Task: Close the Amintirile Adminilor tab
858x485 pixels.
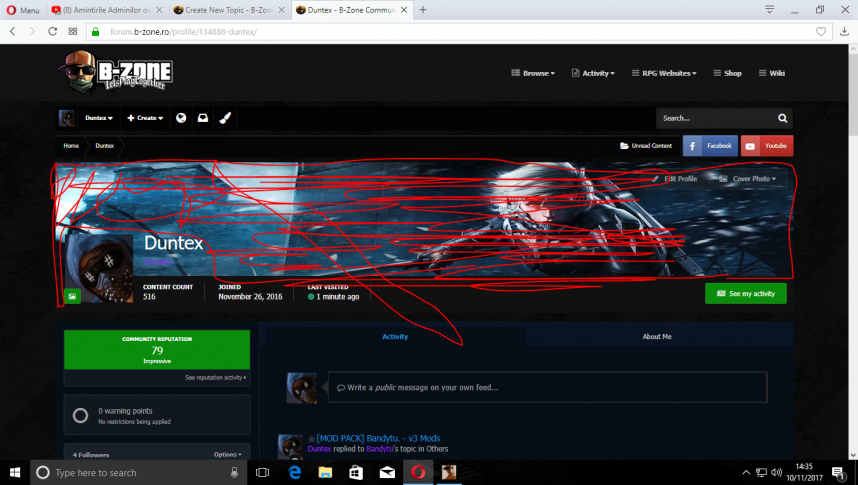Action: coord(159,10)
